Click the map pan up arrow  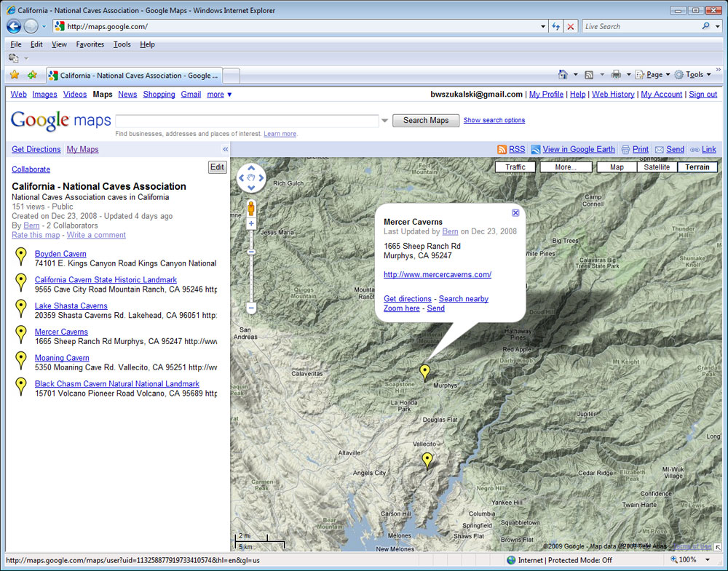[x=251, y=168]
